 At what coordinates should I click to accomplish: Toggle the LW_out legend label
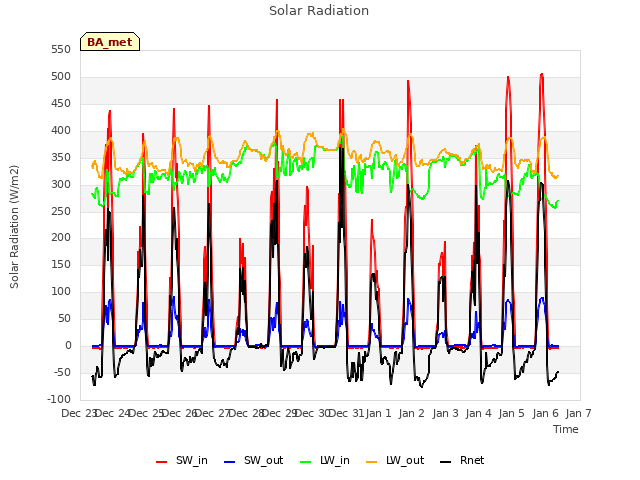pyautogui.click(x=405, y=460)
